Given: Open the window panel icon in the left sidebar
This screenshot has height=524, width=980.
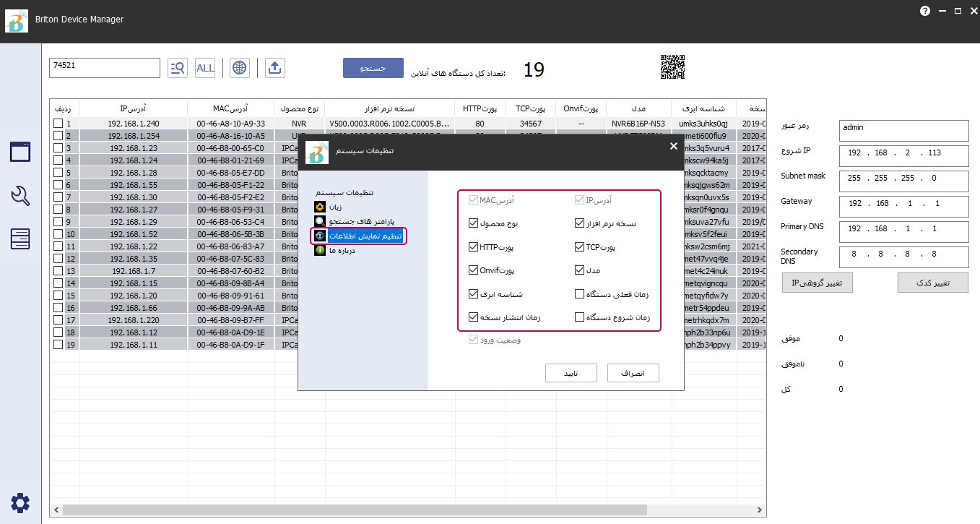Looking at the screenshot, I should click(20, 152).
